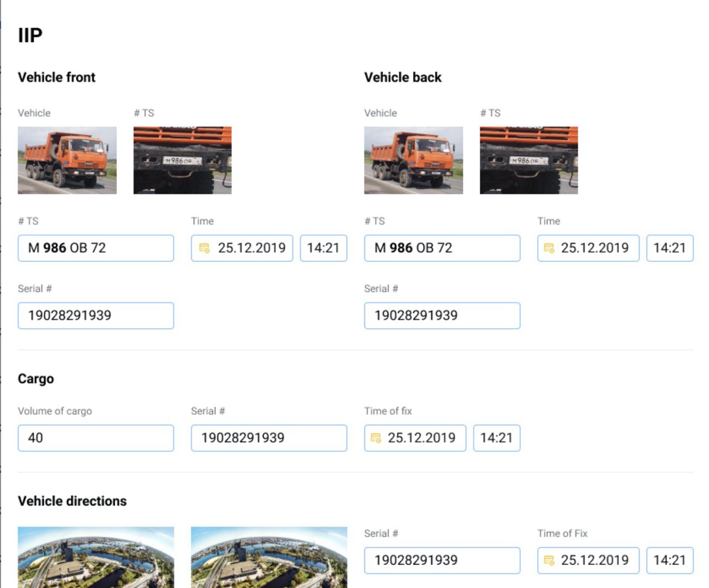Screen dimensions: 709x588
Task: Click the Vehicle back section heading
Action: [x=403, y=77]
